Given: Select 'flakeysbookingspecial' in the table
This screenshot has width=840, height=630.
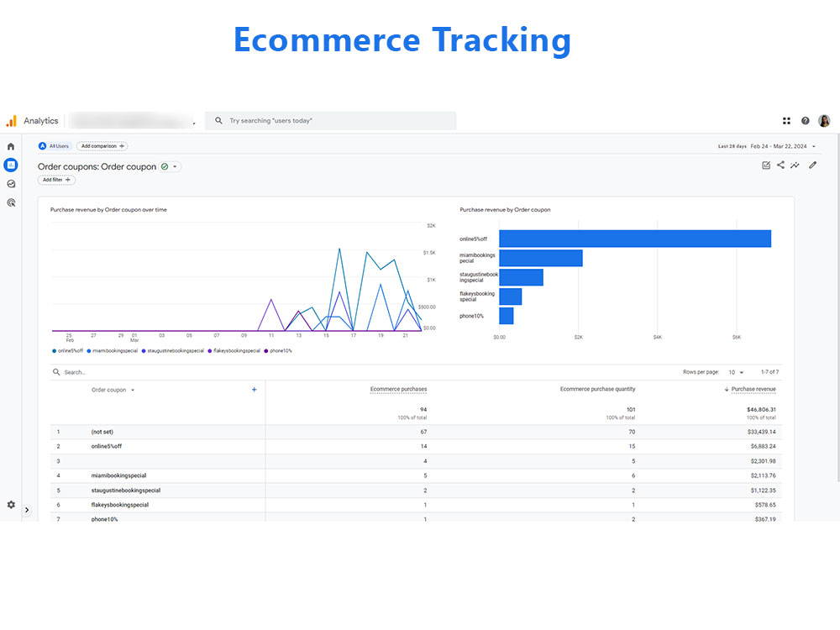Looking at the screenshot, I should coord(120,505).
